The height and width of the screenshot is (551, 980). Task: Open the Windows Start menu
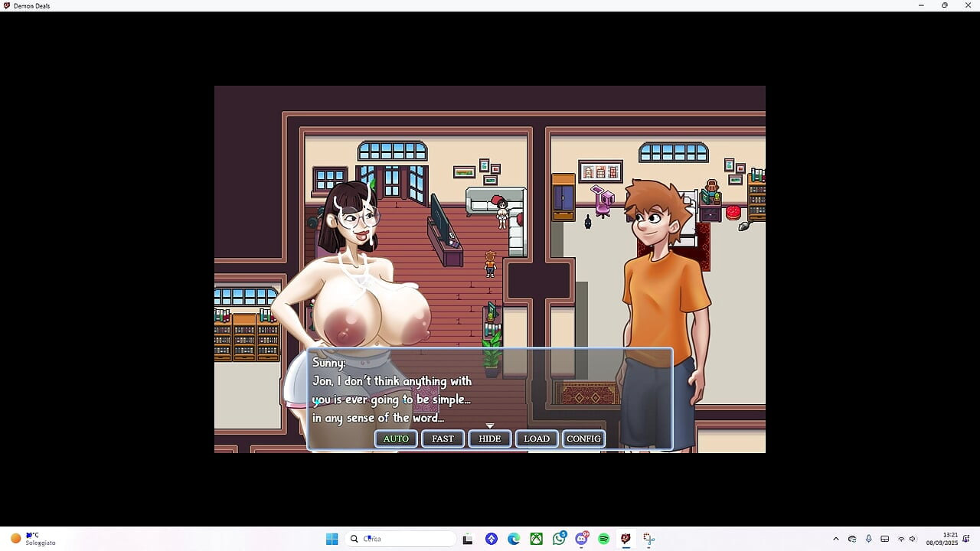click(332, 539)
